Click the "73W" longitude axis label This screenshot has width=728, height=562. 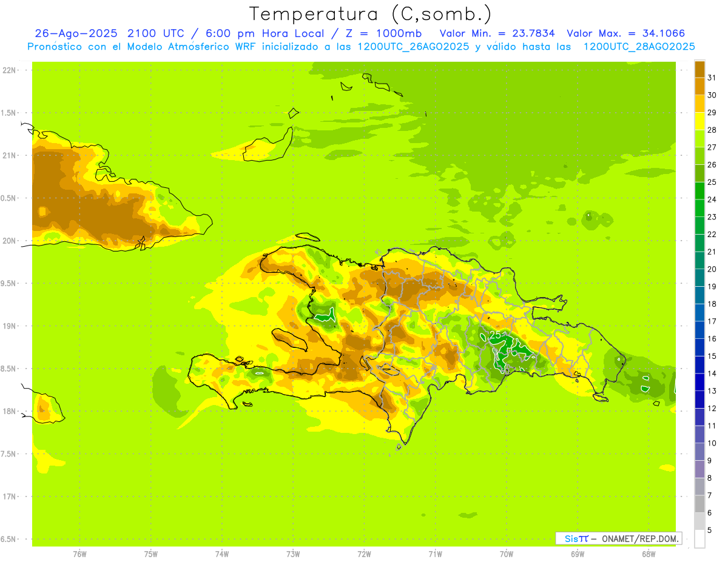pos(293,554)
